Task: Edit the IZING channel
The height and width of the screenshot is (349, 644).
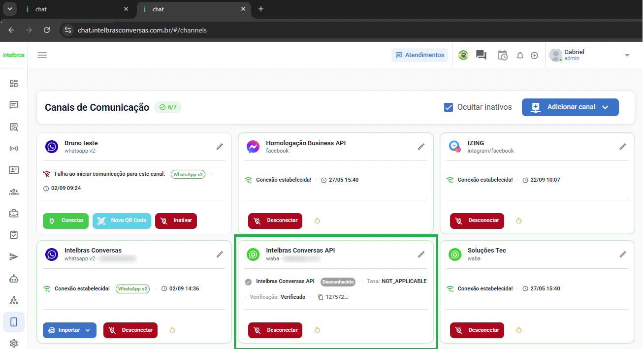Action: [623, 147]
